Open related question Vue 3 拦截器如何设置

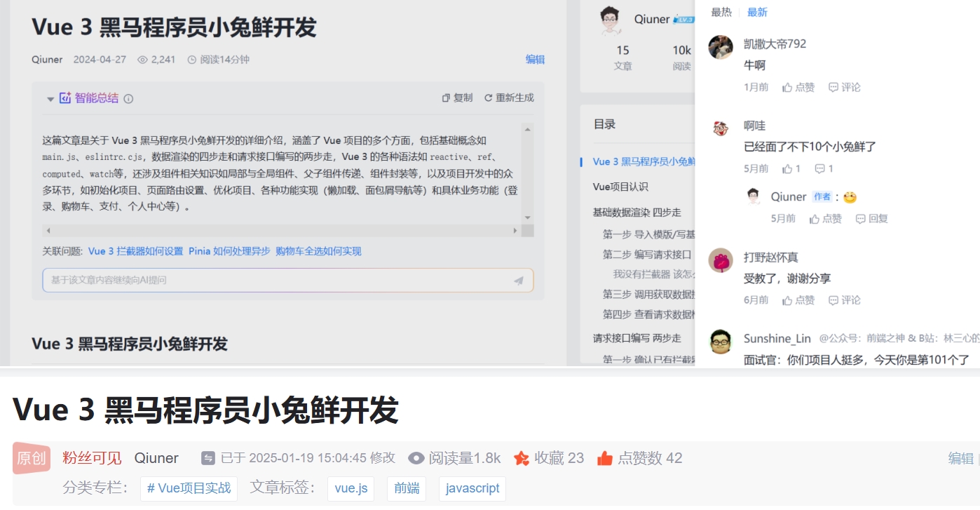coord(135,251)
